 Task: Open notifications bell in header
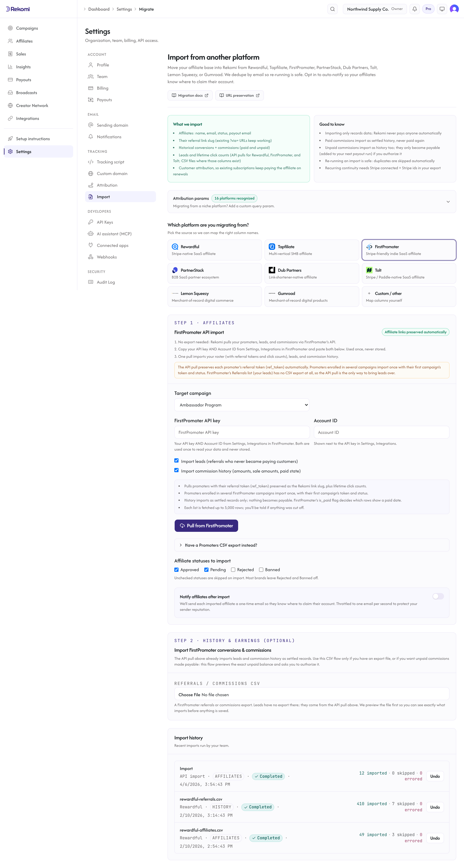tap(415, 9)
